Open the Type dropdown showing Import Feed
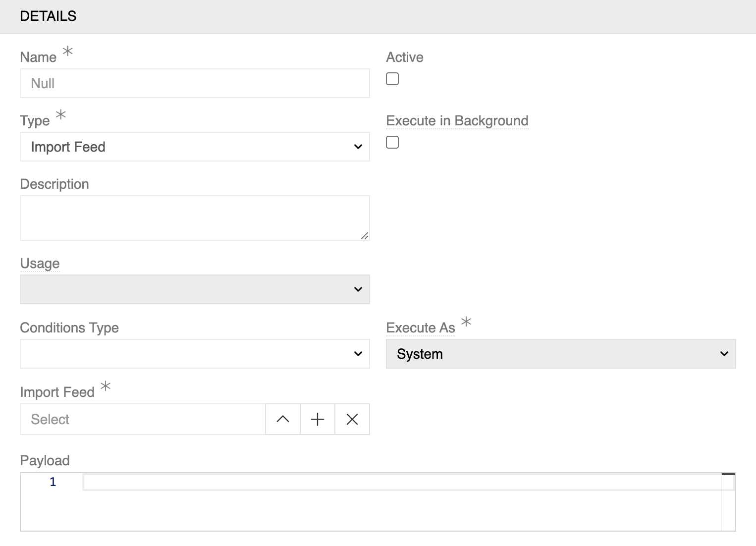The image size is (756, 546). pyautogui.click(x=193, y=147)
